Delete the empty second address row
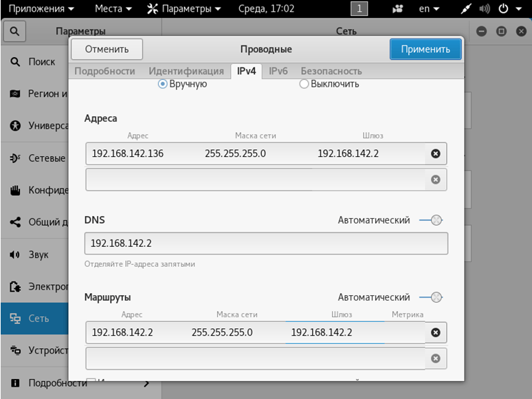532x399 pixels. coord(436,180)
